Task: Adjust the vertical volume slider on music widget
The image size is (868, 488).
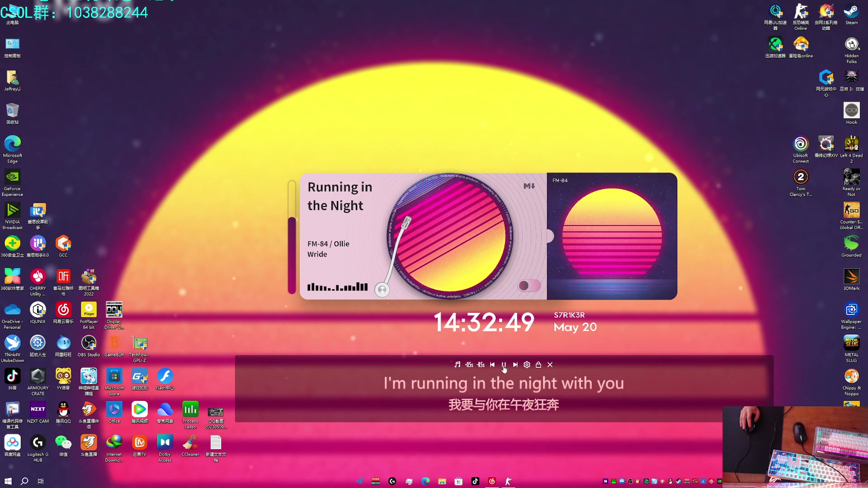Action: pos(292,237)
